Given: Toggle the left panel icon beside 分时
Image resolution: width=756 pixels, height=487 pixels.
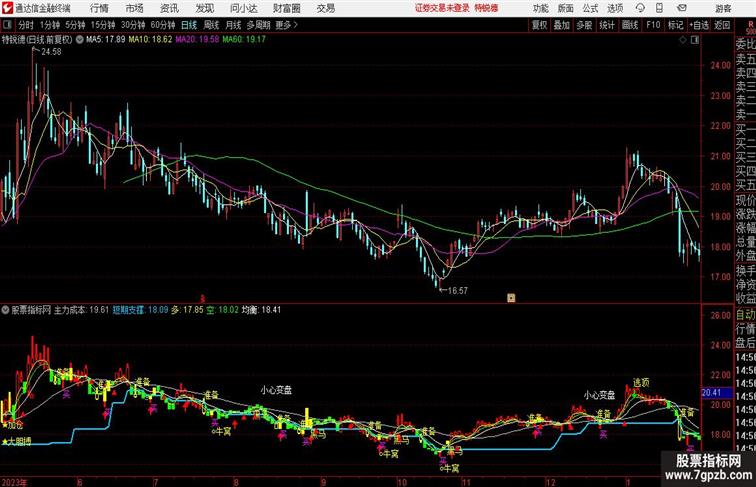Looking at the screenshot, I should tap(7, 25).
